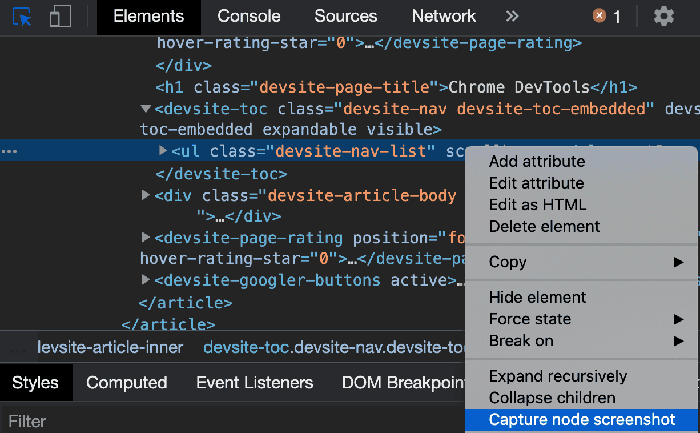Toggle the device toolbar icon

[60, 16]
